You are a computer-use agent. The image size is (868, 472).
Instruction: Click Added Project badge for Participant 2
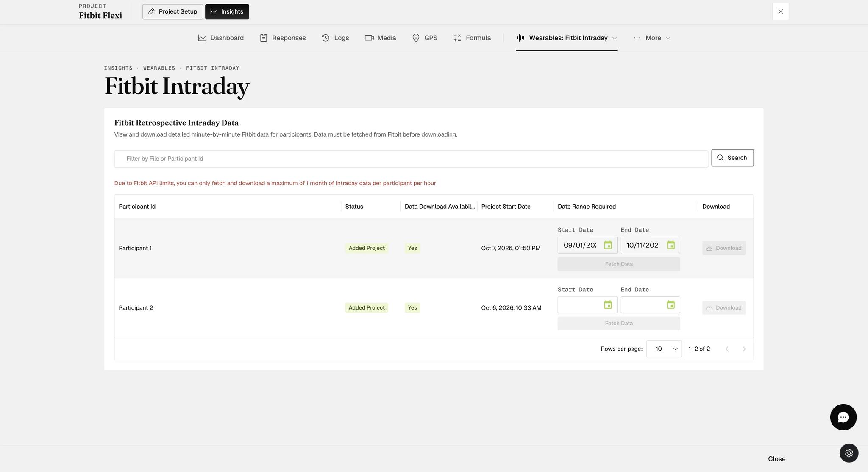click(367, 308)
